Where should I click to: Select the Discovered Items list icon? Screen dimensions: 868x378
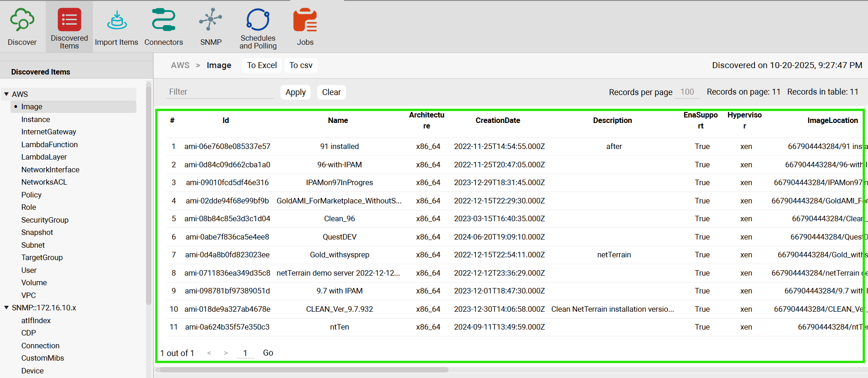[69, 20]
